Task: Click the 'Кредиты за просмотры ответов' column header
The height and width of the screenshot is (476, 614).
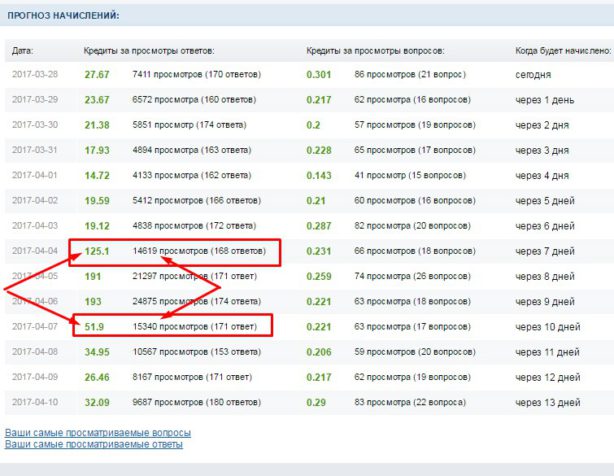Action: click(149, 50)
